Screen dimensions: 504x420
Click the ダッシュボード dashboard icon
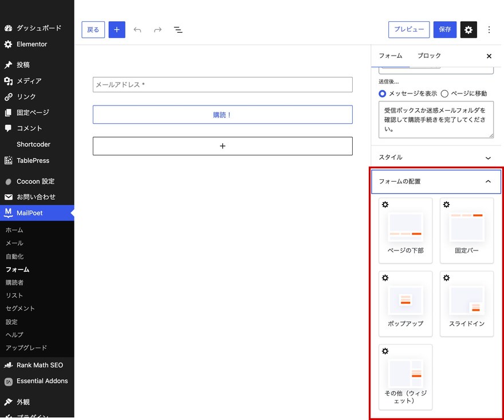tap(9, 28)
